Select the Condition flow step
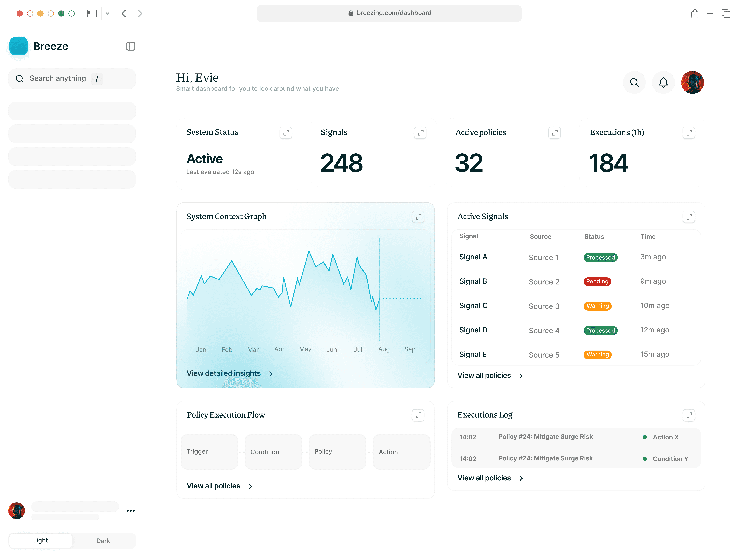Viewport: 747px width, 560px height. (273, 452)
